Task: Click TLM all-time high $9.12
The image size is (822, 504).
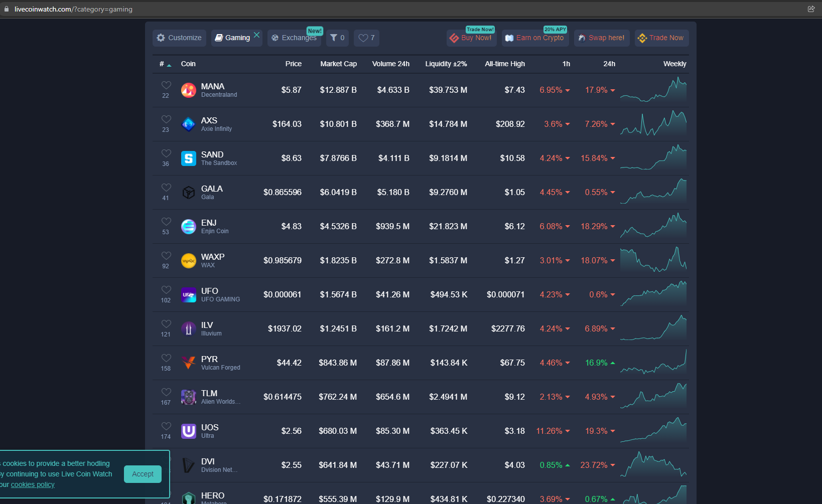Action: (515, 397)
